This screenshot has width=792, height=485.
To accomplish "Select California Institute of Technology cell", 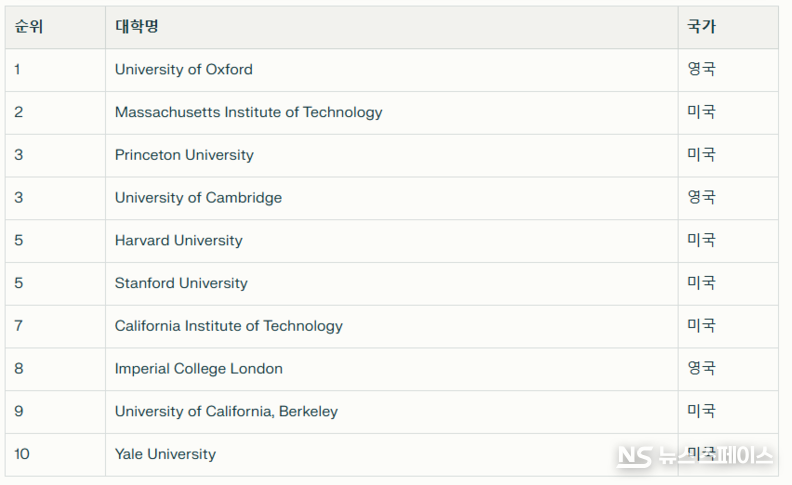I will (x=228, y=326).
